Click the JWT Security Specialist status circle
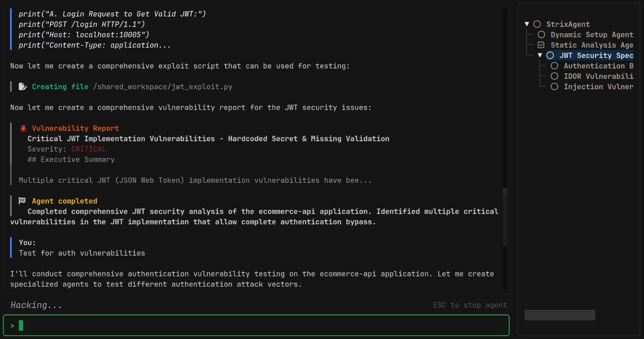The height and width of the screenshot is (339, 644). click(550, 55)
